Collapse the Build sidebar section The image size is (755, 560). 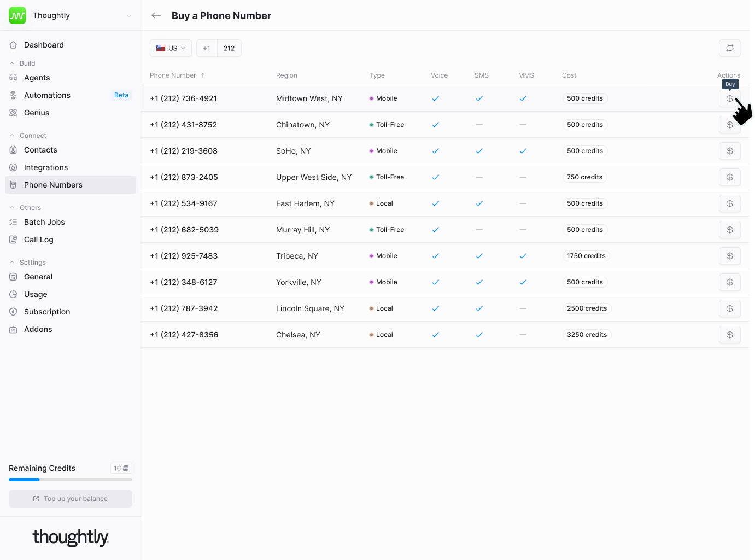pyautogui.click(x=12, y=63)
